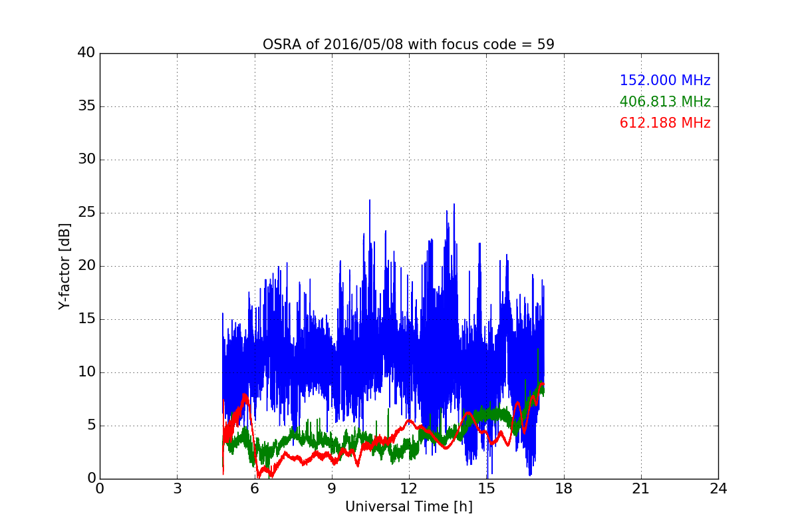Click the x-axis tick label 9
The height and width of the screenshot is (532, 798).
click(x=332, y=489)
